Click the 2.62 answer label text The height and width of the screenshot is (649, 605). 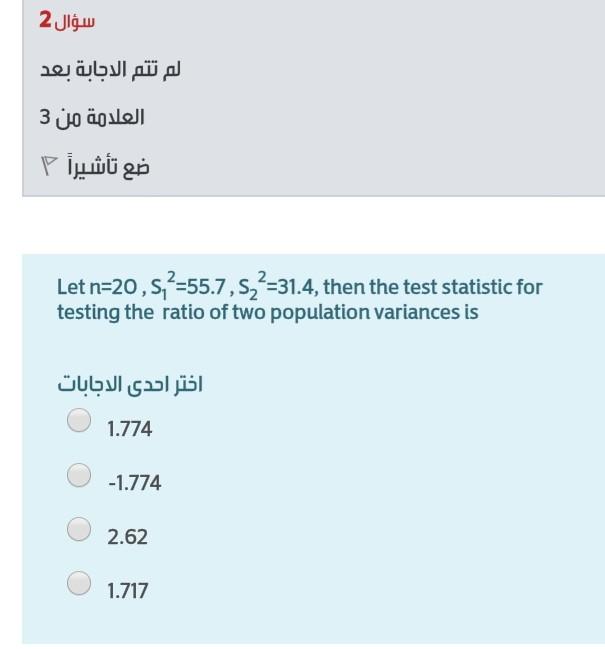click(x=127, y=536)
